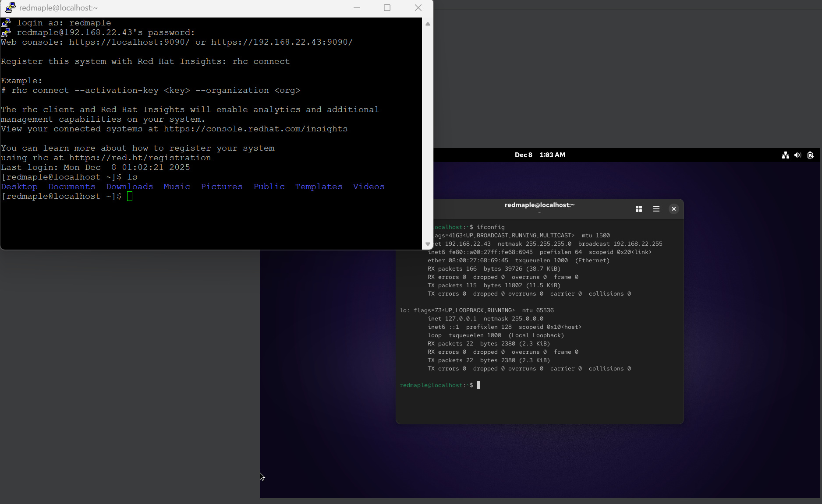Click the PuTTY scrollbar track
Screen dimensions: 822x504
coord(428,131)
